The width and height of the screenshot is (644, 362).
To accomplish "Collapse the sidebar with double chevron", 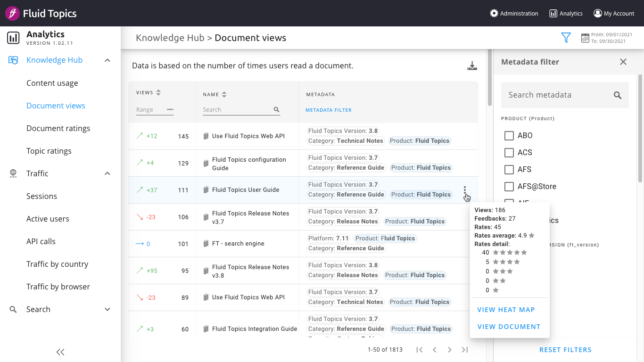I will coord(60,352).
